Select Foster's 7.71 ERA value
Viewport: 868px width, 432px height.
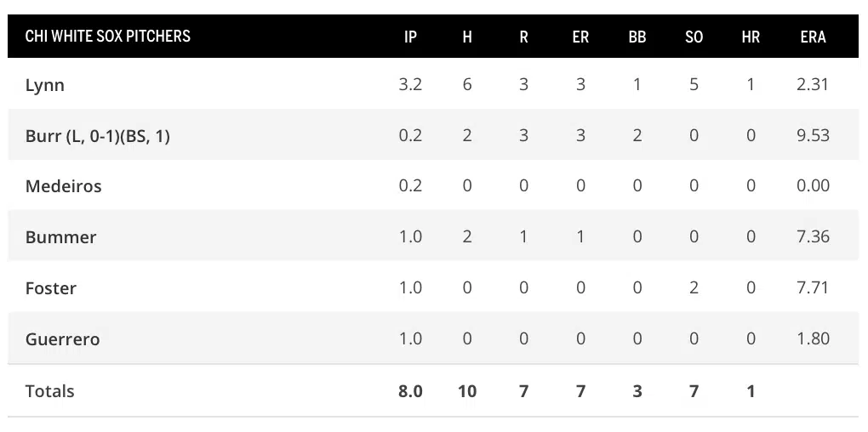[x=813, y=288]
